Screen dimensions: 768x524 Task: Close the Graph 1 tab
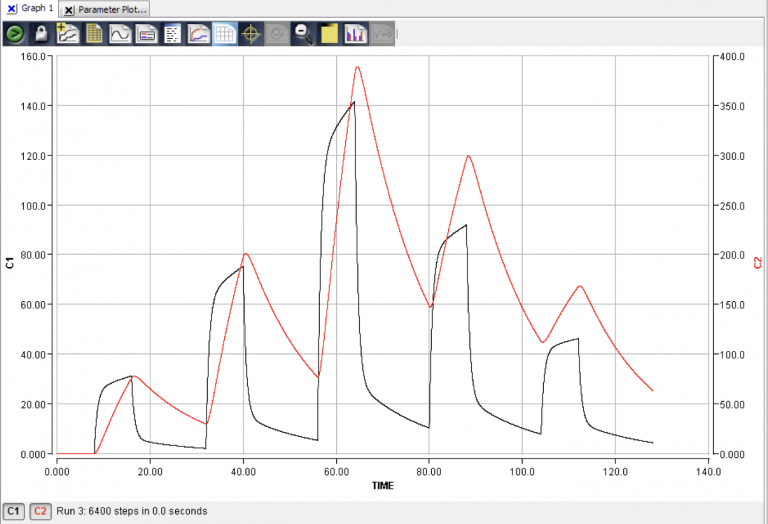11,9
